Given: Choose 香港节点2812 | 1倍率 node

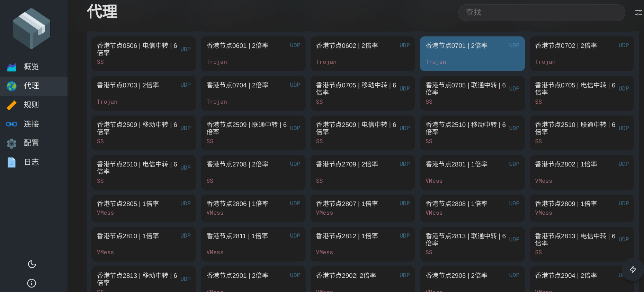Looking at the screenshot, I should click(363, 244).
